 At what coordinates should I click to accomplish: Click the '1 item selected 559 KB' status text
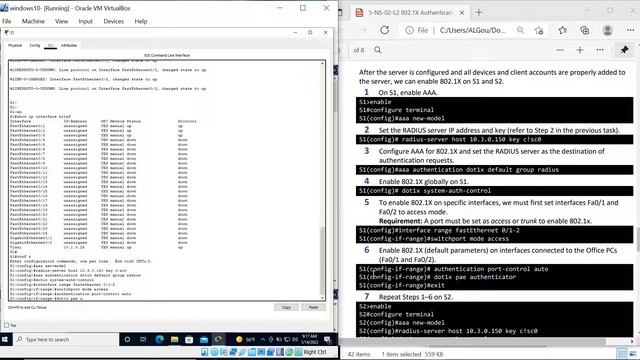[x=412, y=354]
